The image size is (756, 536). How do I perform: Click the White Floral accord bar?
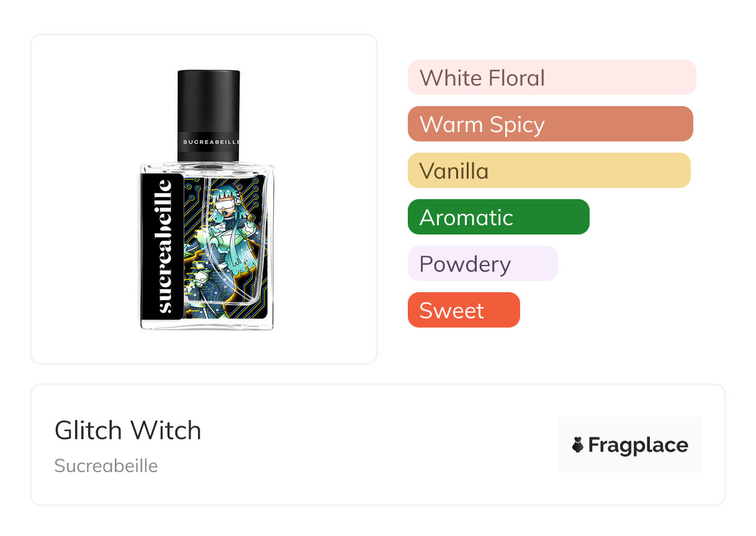(552, 78)
